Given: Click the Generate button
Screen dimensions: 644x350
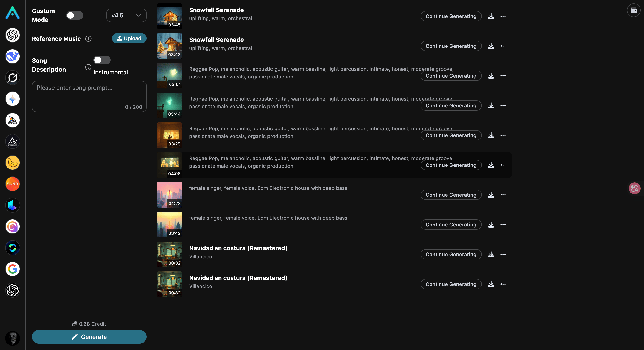Looking at the screenshot, I should (x=89, y=337).
